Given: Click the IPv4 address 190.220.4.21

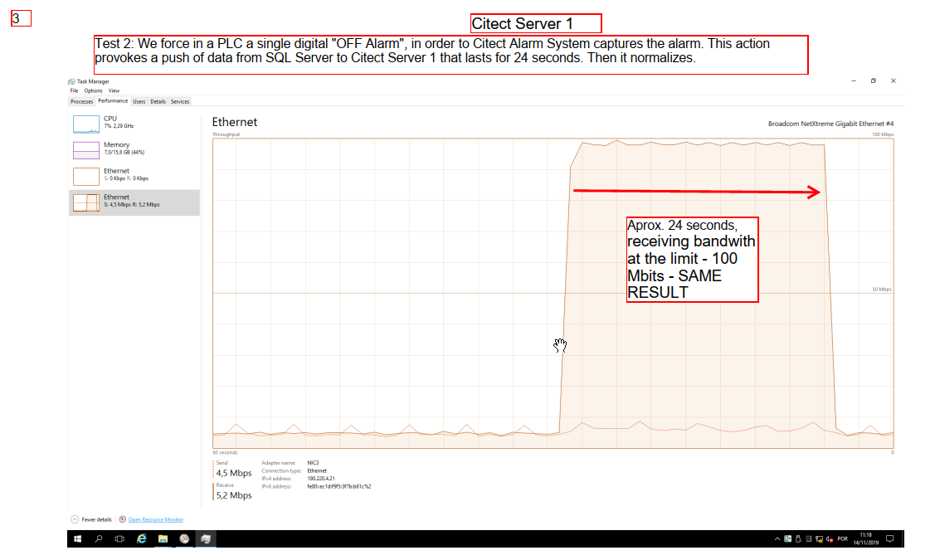Looking at the screenshot, I should 321,479.
